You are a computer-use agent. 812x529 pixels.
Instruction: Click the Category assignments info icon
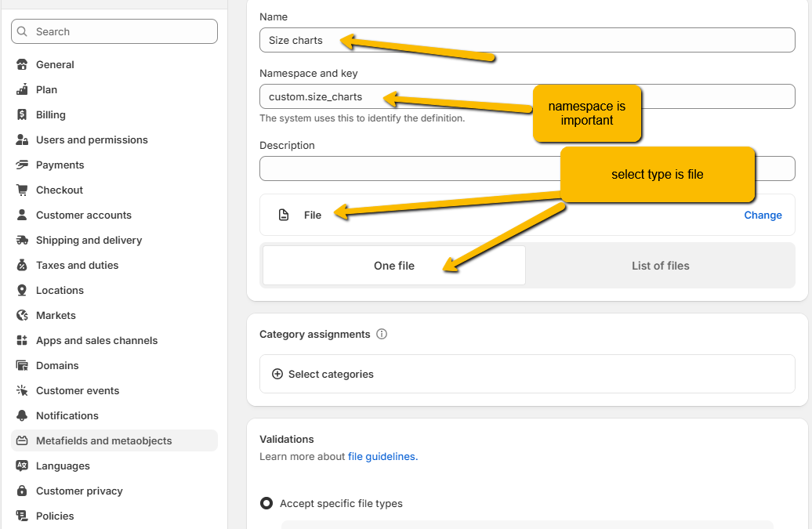pyautogui.click(x=382, y=335)
